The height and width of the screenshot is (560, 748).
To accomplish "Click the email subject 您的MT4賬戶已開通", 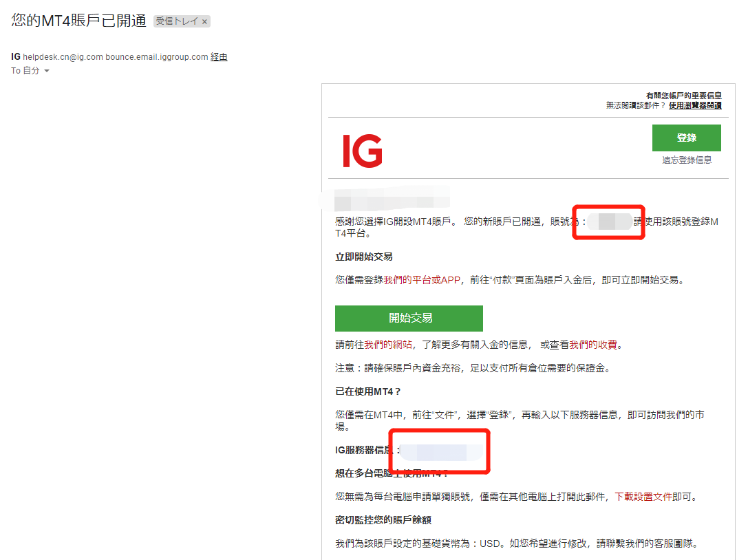I will point(78,21).
